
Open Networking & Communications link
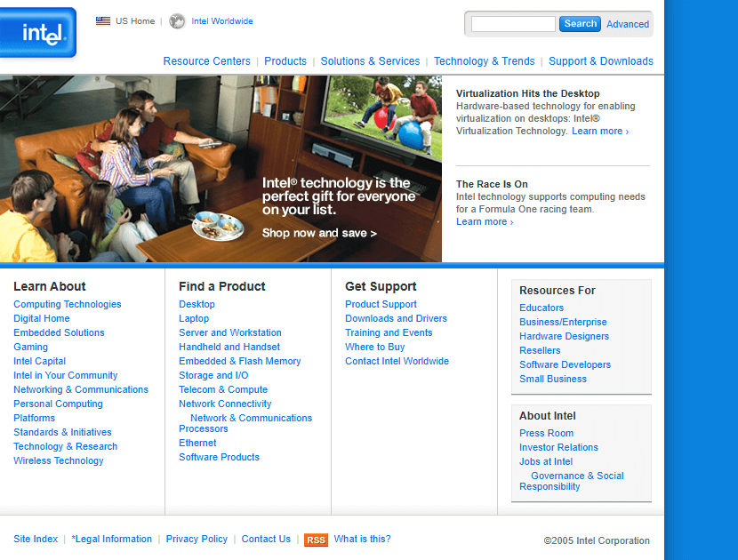pos(81,389)
